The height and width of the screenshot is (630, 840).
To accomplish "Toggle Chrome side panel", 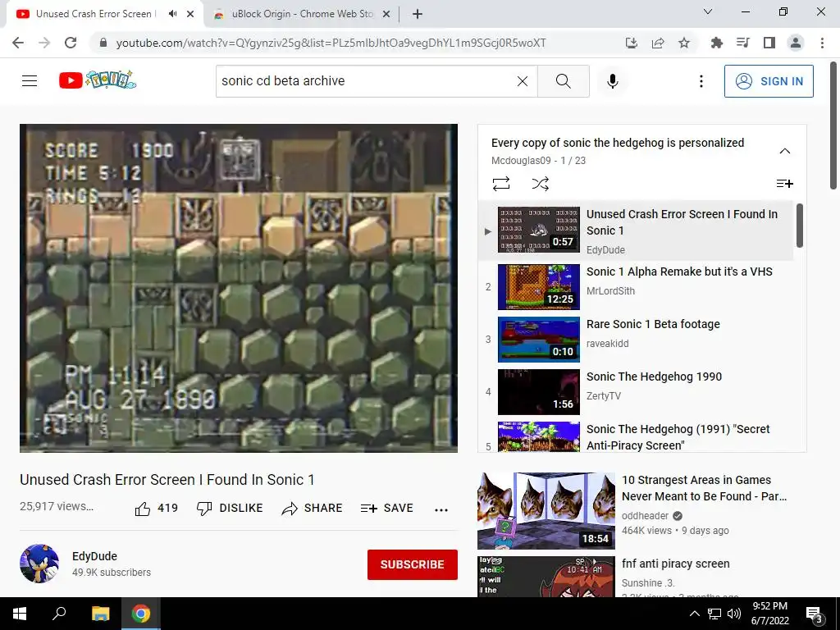I will pyautogui.click(x=769, y=43).
